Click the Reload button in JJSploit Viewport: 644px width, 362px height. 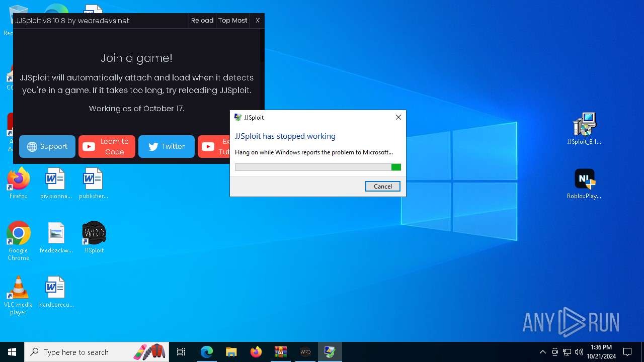point(202,21)
